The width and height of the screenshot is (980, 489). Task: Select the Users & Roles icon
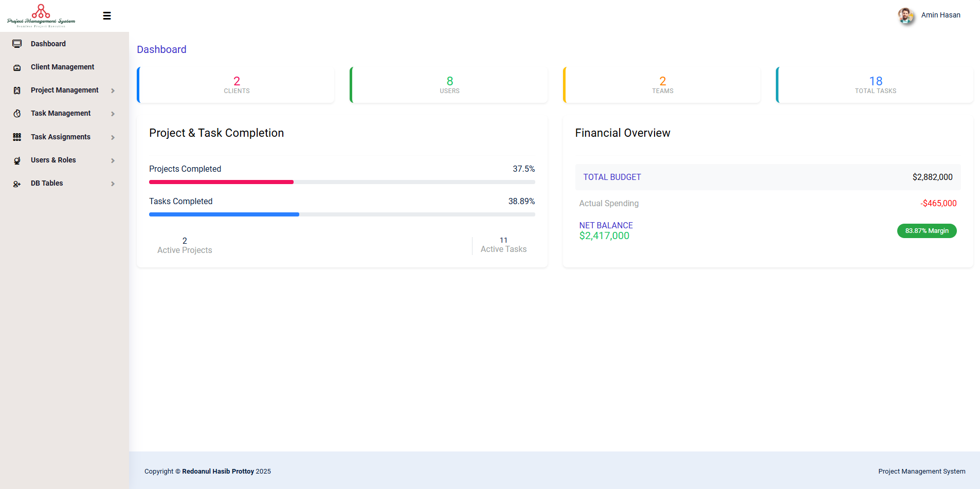tap(17, 160)
